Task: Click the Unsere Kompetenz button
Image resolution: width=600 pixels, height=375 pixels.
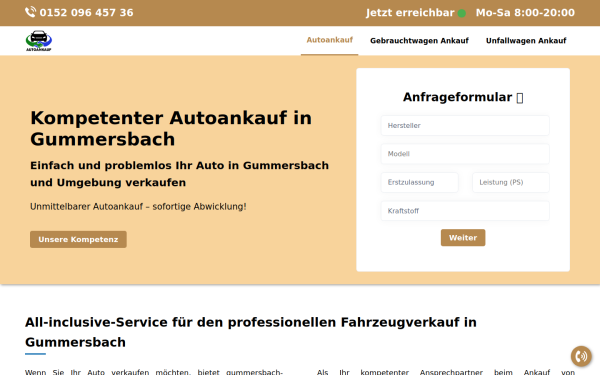Action: click(78, 240)
